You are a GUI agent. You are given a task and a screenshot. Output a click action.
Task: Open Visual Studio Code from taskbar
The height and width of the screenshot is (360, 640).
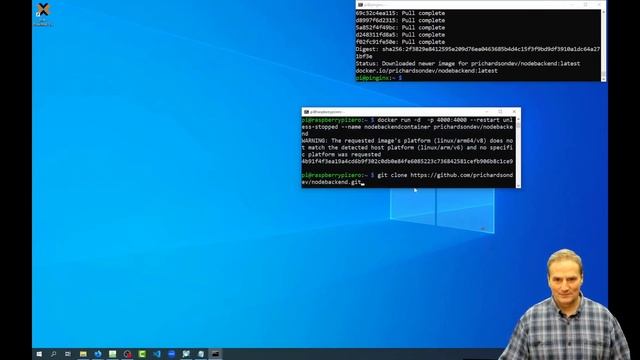157,354
